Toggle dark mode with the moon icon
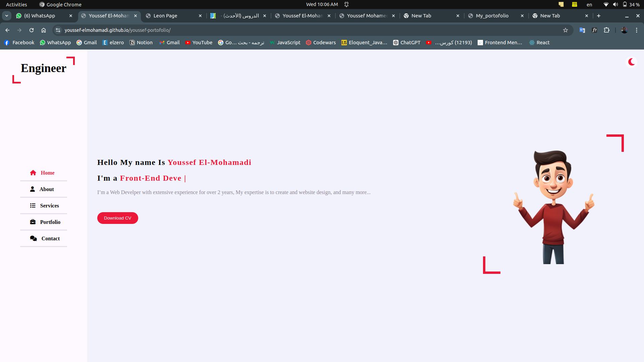This screenshot has width=644, height=362. 632,62
